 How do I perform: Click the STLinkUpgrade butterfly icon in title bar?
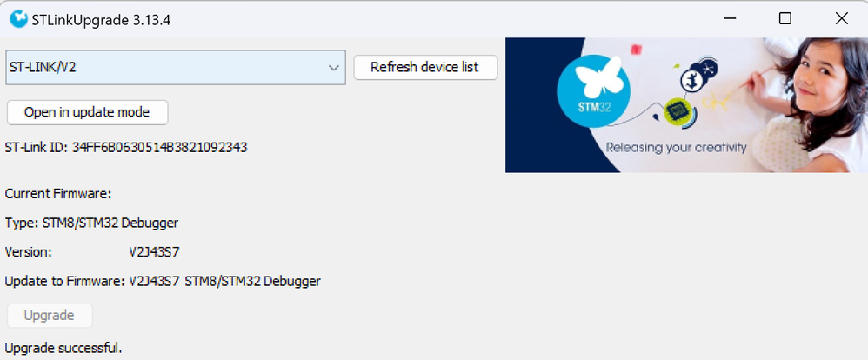tap(18, 18)
